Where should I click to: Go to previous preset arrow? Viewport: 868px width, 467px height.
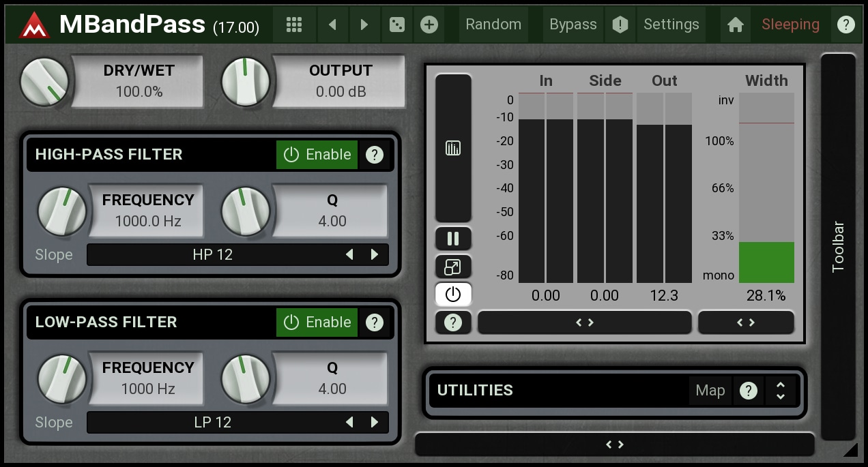pos(332,25)
